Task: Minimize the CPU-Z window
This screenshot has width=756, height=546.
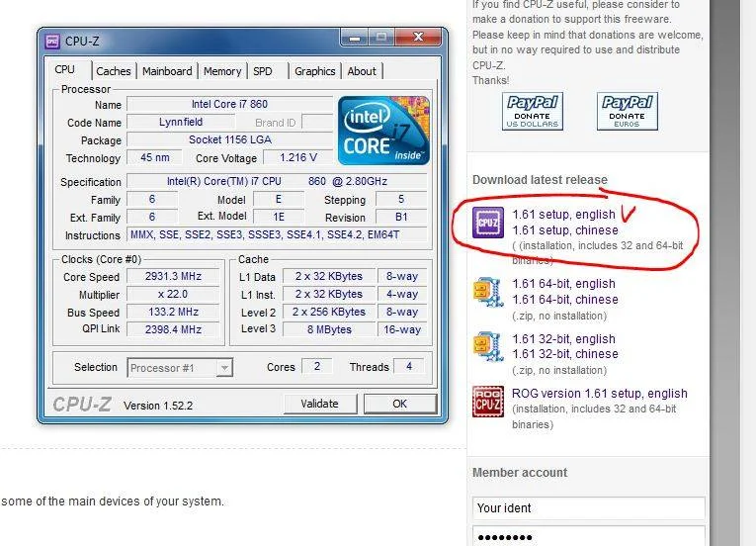Action: pos(355,38)
